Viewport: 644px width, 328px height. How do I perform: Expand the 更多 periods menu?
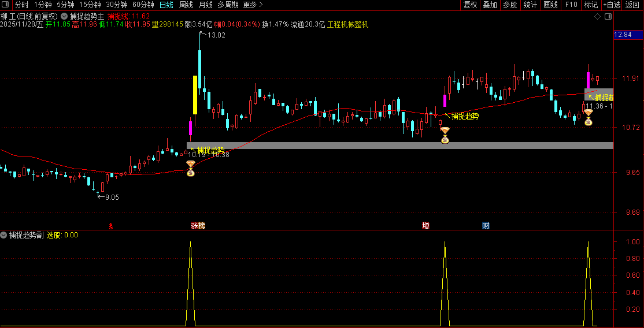click(253, 5)
